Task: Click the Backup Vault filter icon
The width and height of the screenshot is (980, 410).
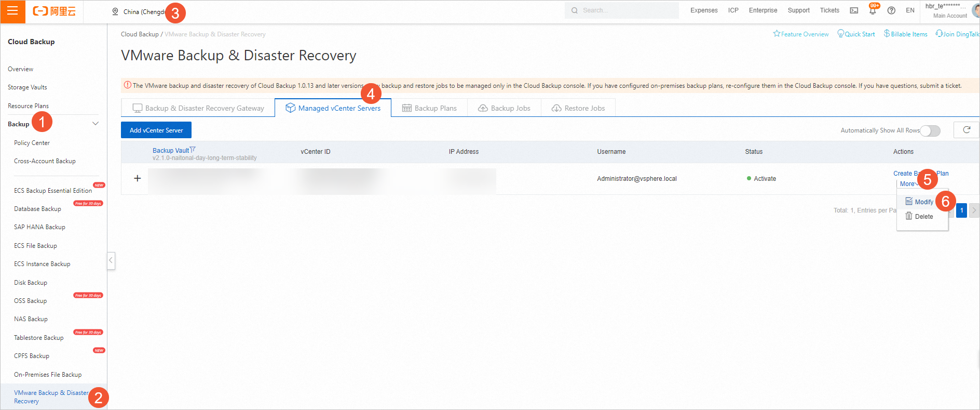Action: [193, 150]
